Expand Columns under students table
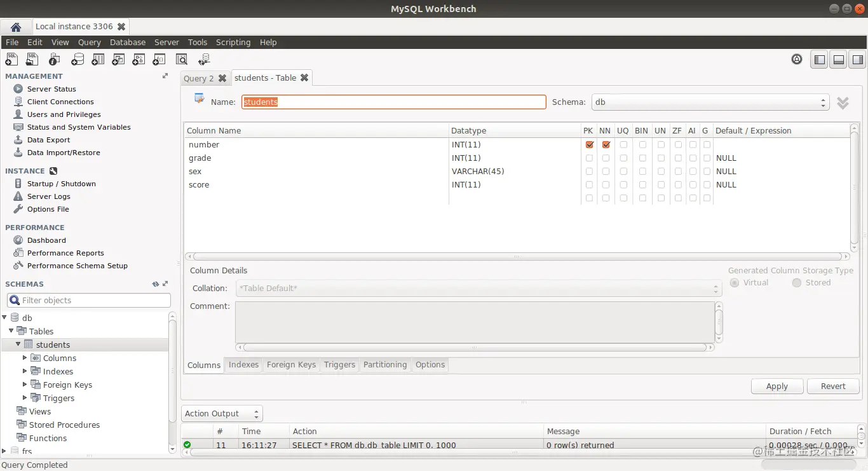The width and height of the screenshot is (868, 471). pos(26,358)
